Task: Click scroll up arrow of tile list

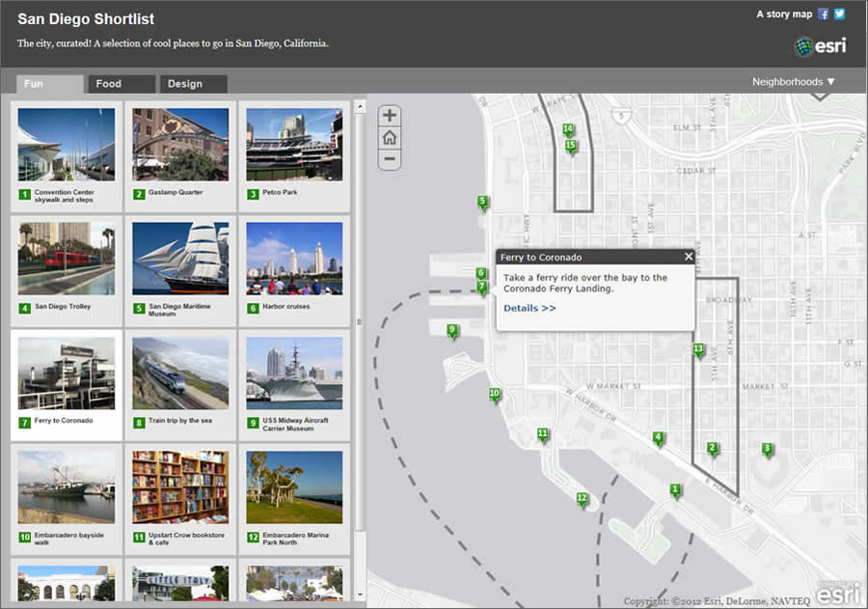Action: pyautogui.click(x=360, y=106)
